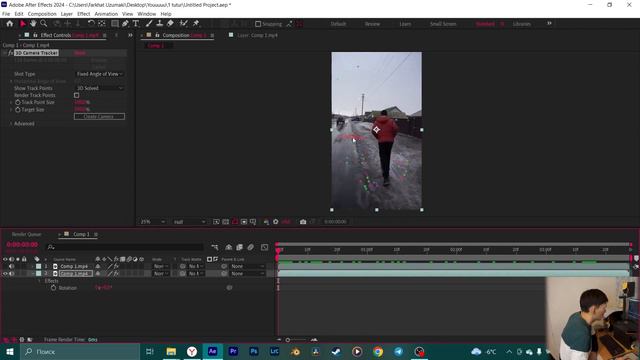Open Google Chrome from the Windows taskbar
Image resolution: width=640 pixels, height=360 pixels.
pos(378,351)
